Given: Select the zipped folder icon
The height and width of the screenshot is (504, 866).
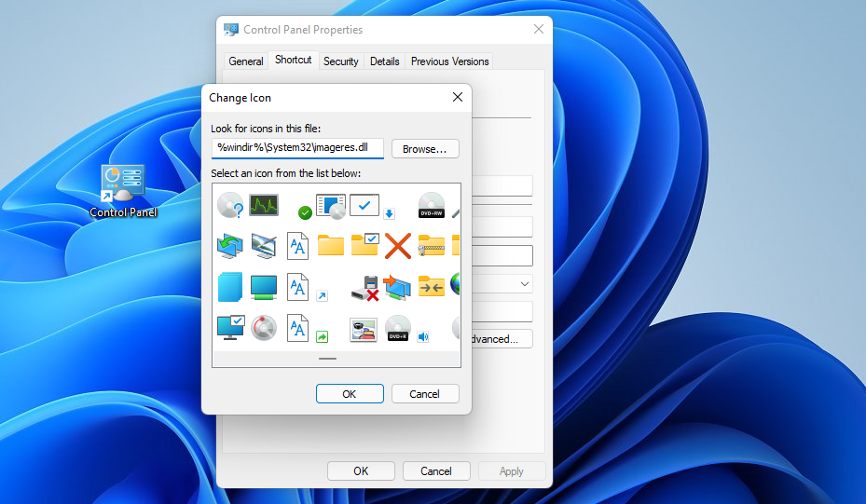Looking at the screenshot, I should (432, 245).
